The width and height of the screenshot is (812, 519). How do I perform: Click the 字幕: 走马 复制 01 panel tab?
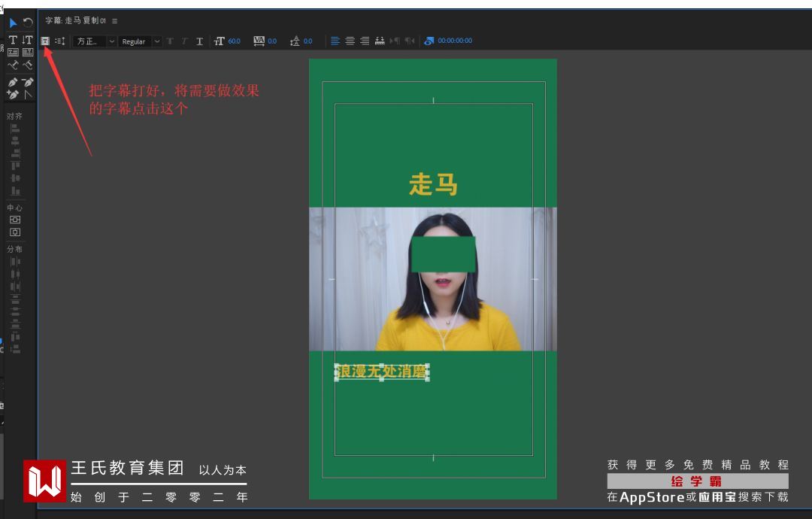coord(76,21)
